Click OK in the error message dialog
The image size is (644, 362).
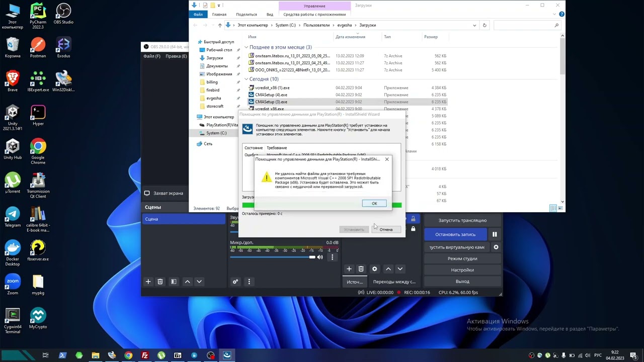[374, 204]
